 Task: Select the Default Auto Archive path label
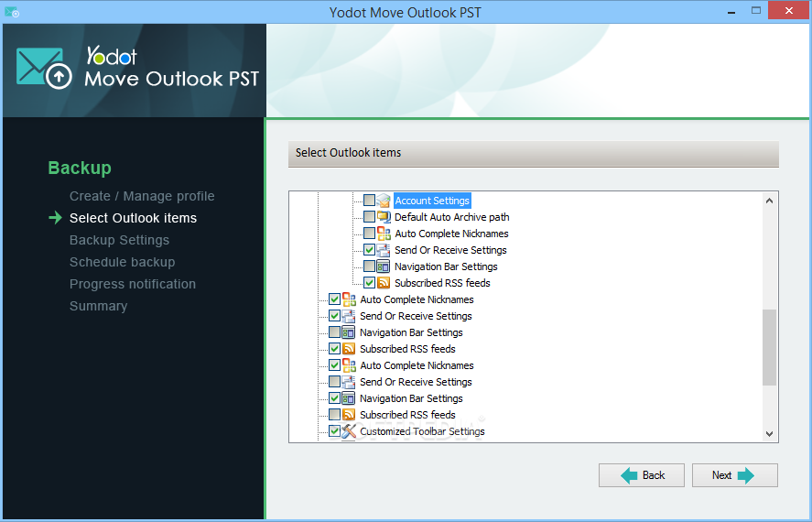point(452,217)
